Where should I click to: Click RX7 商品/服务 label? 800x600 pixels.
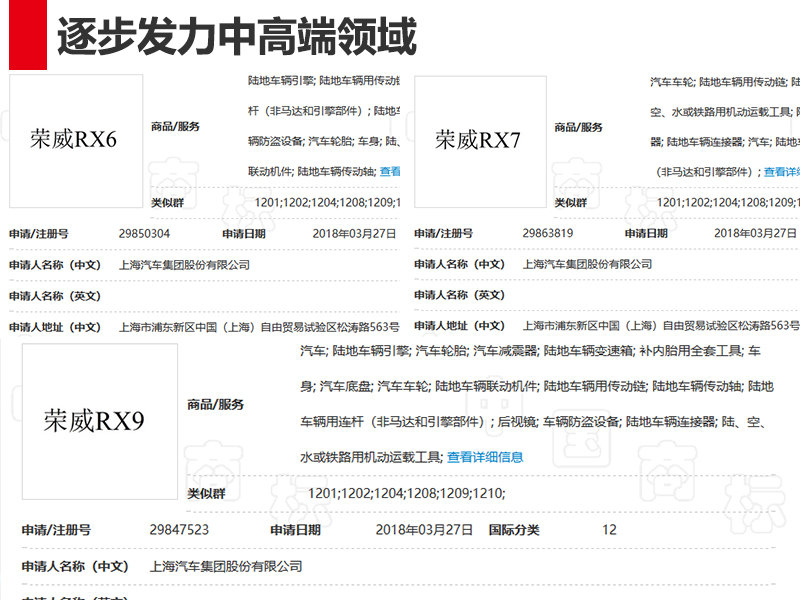[x=579, y=127]
